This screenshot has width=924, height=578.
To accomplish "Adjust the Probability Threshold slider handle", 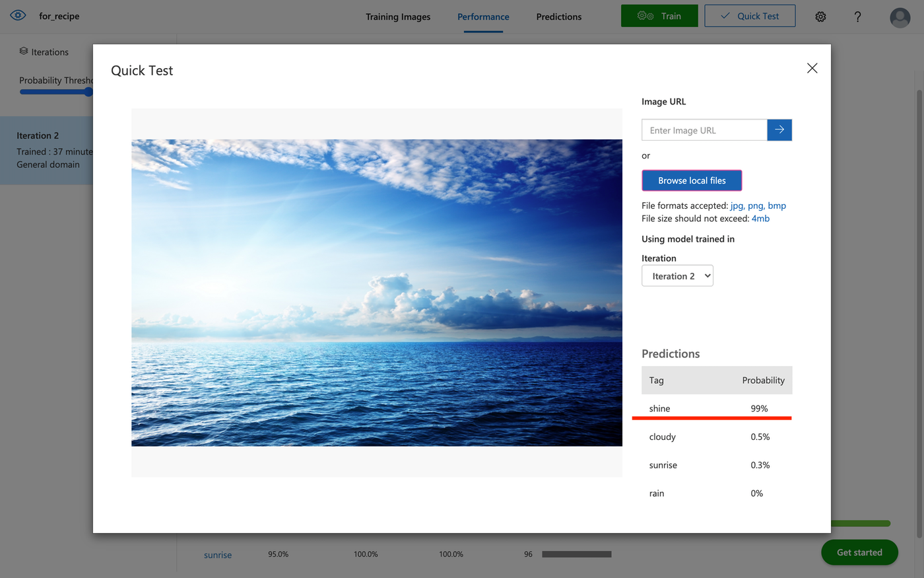I will (x=88, y=92).
